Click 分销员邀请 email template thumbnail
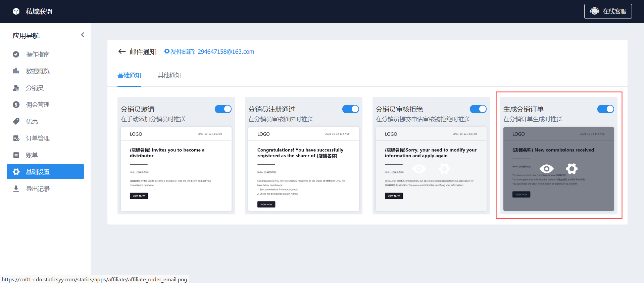Screen dimensions: 644x283 (x=176, y=169)
